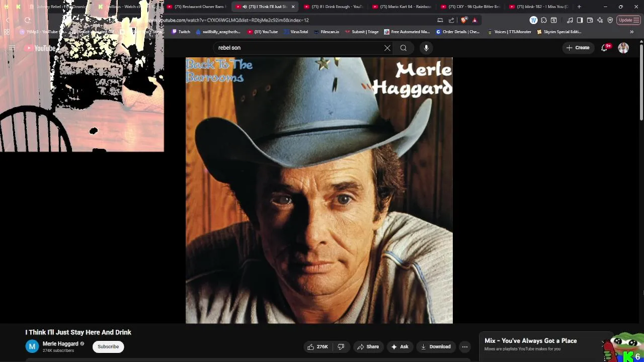Open the (31) YouTube bookmark

pyautogui.click(x=262, y=32)
